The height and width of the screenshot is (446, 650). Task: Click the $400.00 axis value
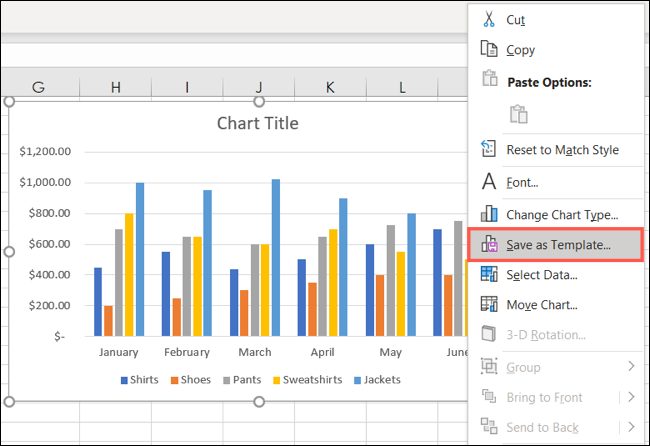click(49, 274)
